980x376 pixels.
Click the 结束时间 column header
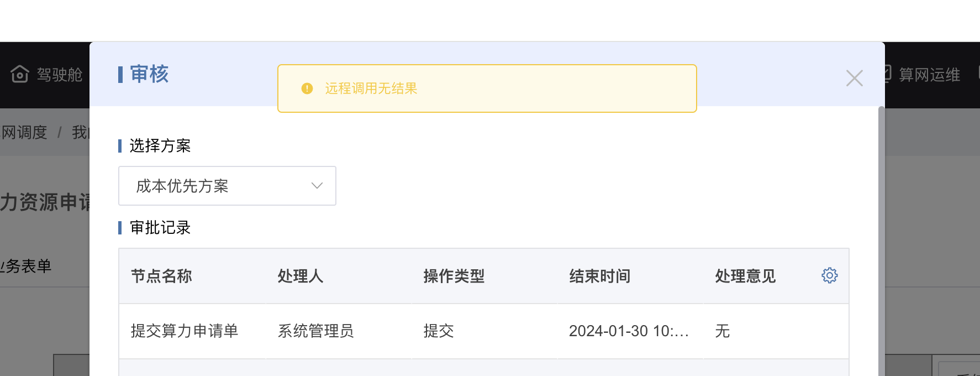click(599, 276)
